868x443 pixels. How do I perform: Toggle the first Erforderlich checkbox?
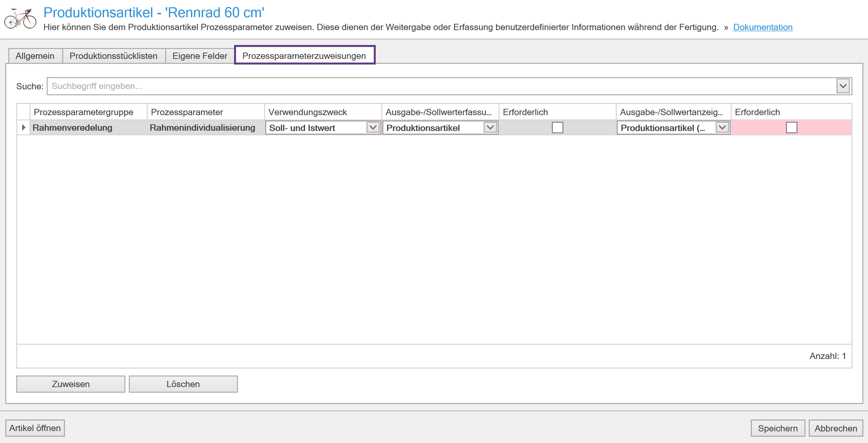557,128
